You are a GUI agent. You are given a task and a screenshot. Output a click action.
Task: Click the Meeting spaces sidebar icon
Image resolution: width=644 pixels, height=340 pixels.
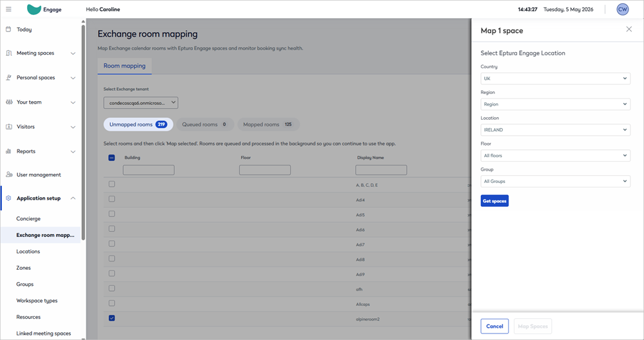pos(8,53)
